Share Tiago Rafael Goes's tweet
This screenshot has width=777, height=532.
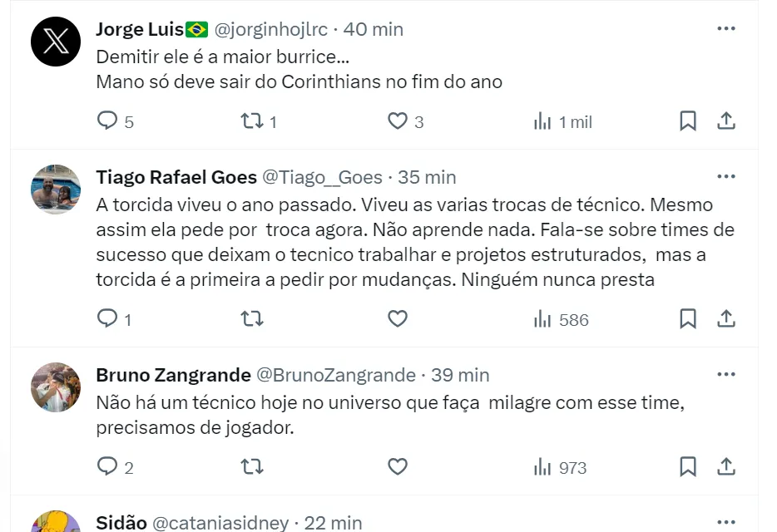(726, 318)
